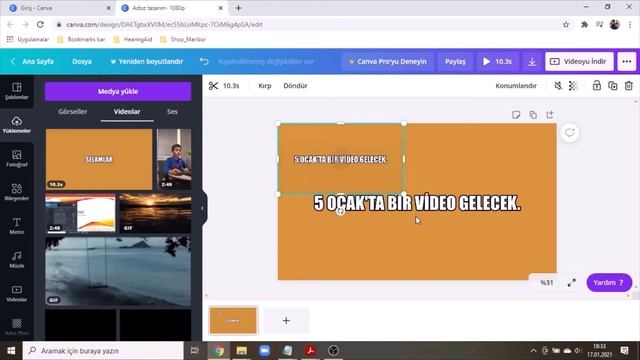Open Adobe Acrobat from taskbar
Viewport: 640px width, 360px height.
(x=311, y=351)
